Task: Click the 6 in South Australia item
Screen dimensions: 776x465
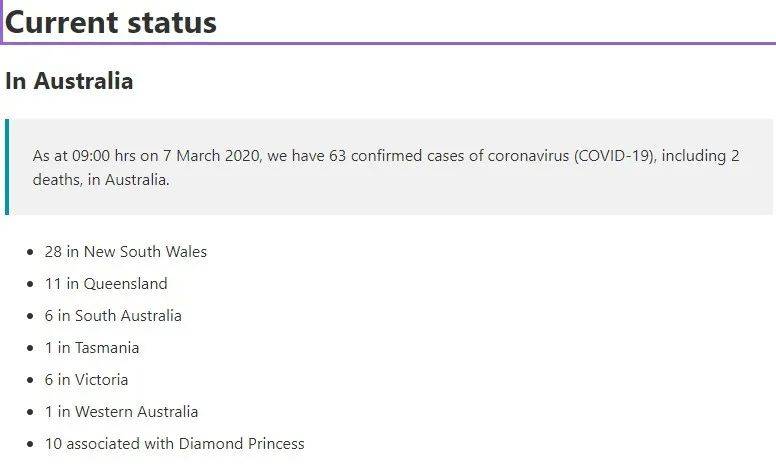Action: 113,316
